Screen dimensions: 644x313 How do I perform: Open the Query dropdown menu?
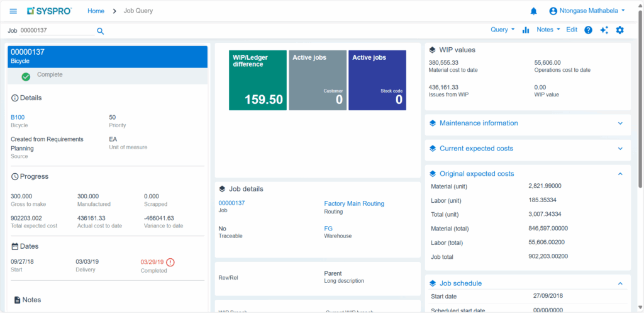[x=502, y=30]
